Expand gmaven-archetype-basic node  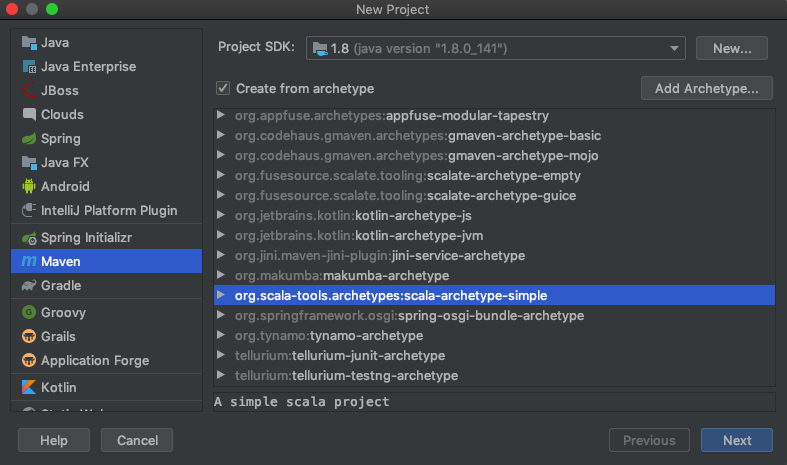220,135
